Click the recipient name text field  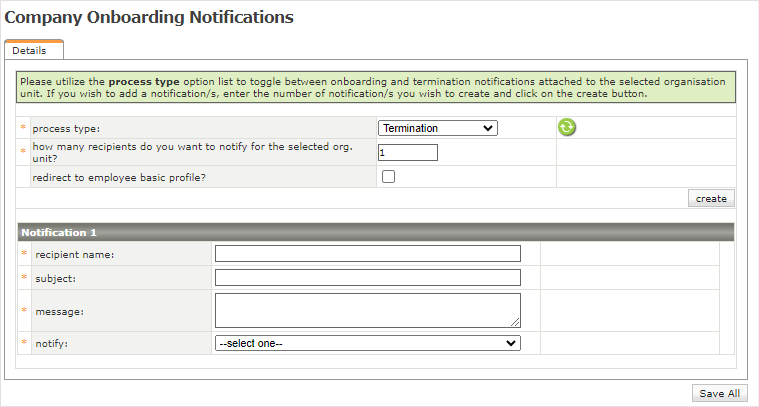367,254
